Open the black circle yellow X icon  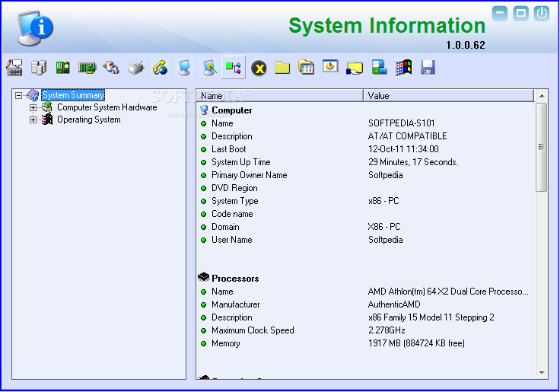[259, 68]
